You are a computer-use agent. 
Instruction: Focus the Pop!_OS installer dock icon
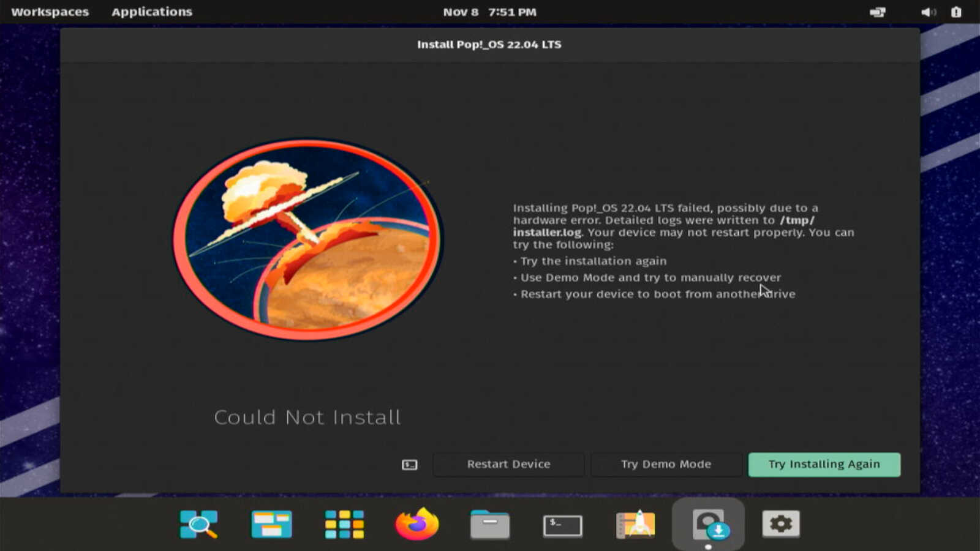coord(709,525)
